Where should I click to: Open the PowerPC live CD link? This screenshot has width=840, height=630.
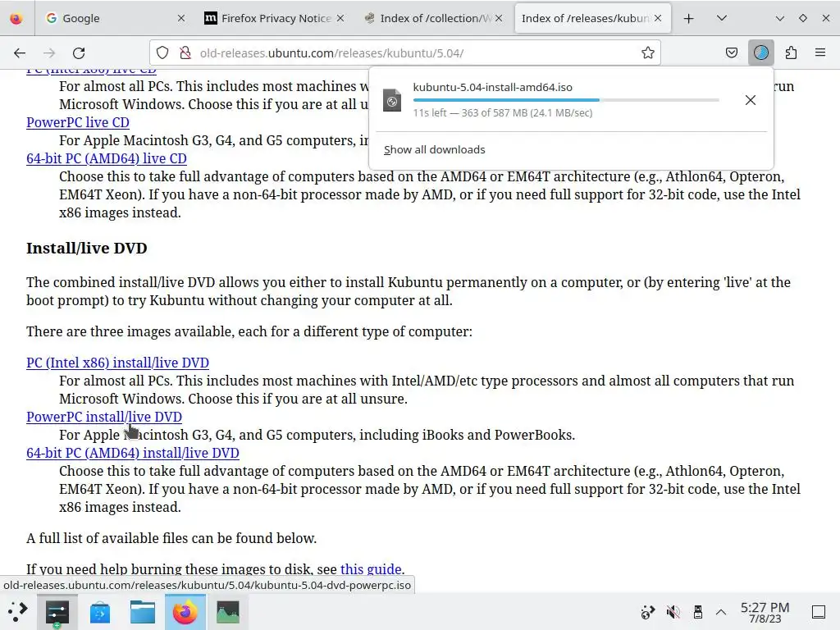tap(78, 122)
